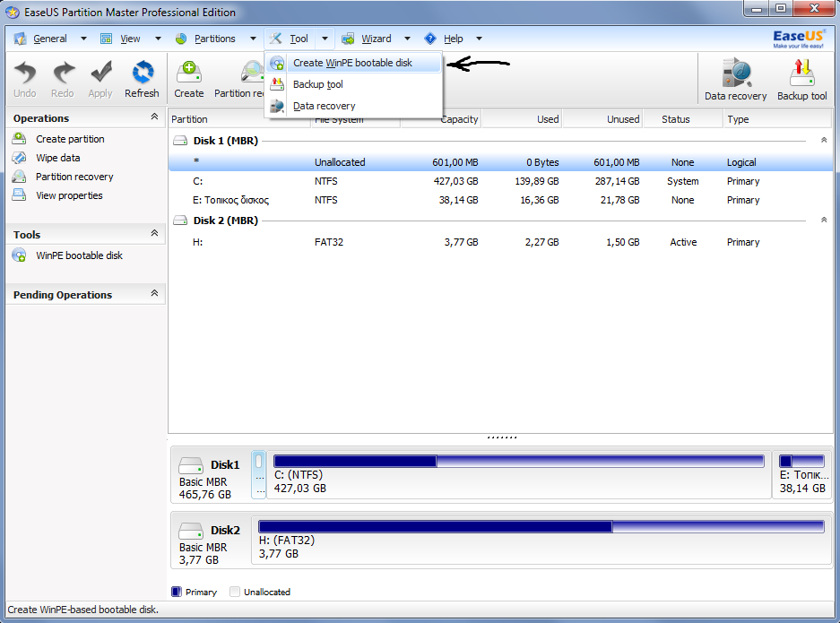840x623 pixels.
Task: Click the General menu icon
Action: 21,39
